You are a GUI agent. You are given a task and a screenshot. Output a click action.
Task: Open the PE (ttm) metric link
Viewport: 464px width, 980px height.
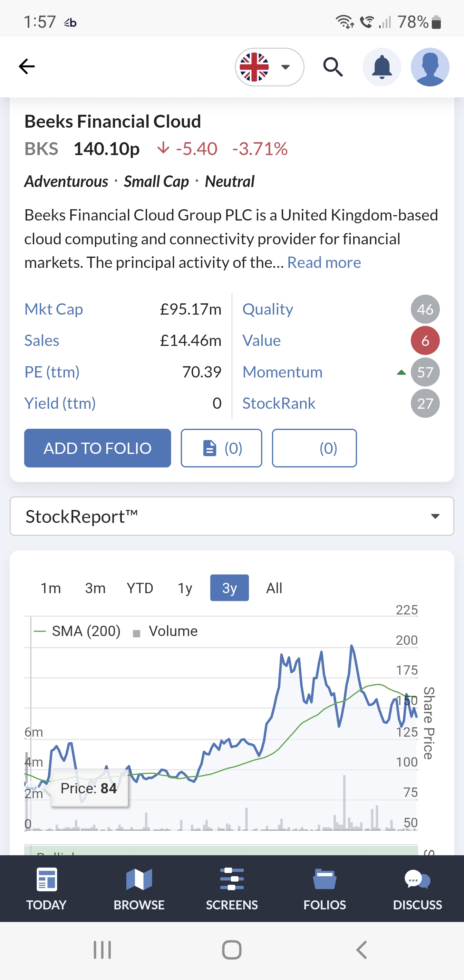click(x=52, y=372)
